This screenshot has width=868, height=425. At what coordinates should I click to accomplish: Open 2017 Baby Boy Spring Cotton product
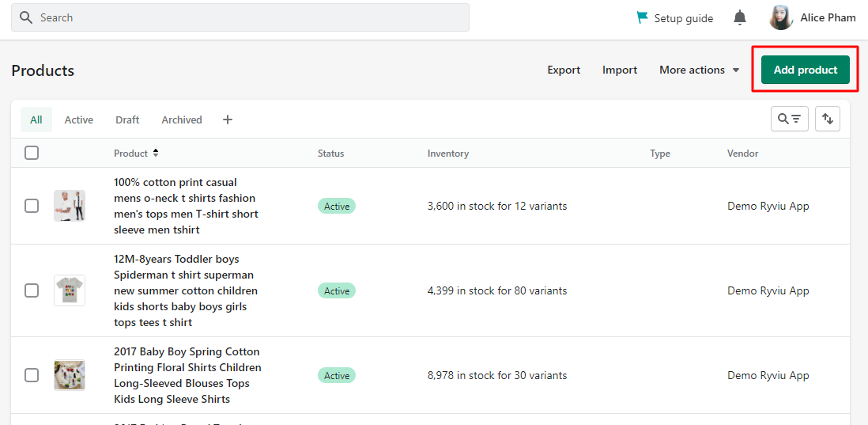pyautogui.click(x=187, y=375)
